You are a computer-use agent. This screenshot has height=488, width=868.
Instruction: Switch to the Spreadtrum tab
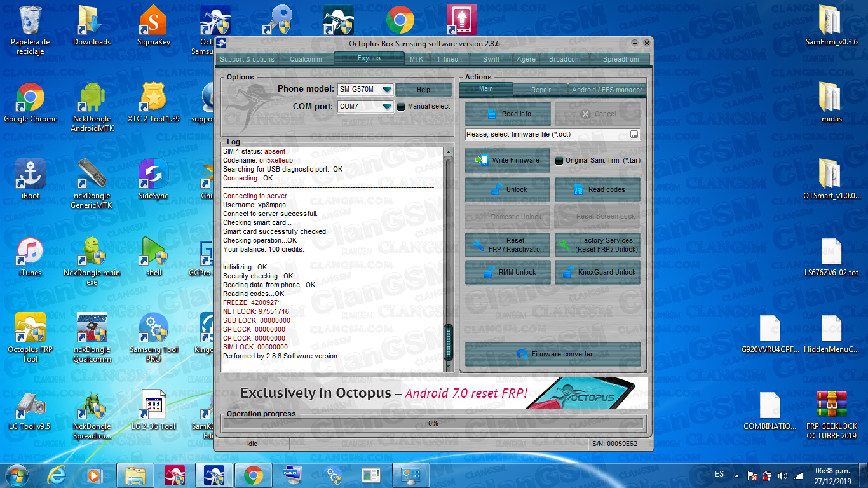pos(621,59)
